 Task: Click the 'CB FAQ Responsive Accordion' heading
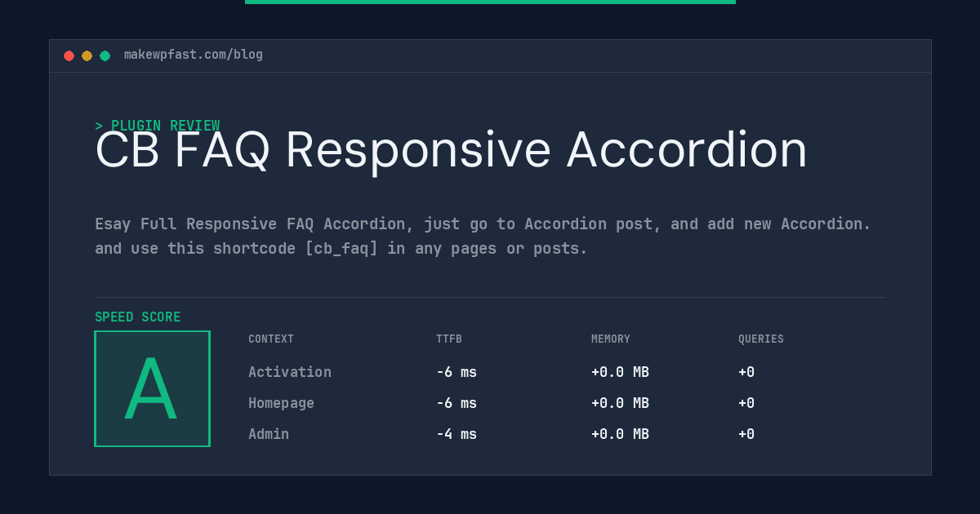coord(451,150)
